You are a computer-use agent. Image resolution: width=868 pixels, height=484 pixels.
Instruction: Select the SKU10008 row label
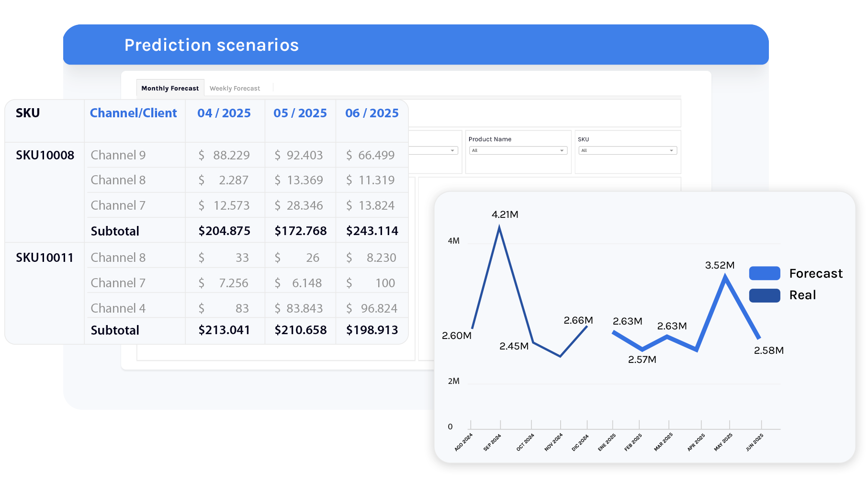45,155
